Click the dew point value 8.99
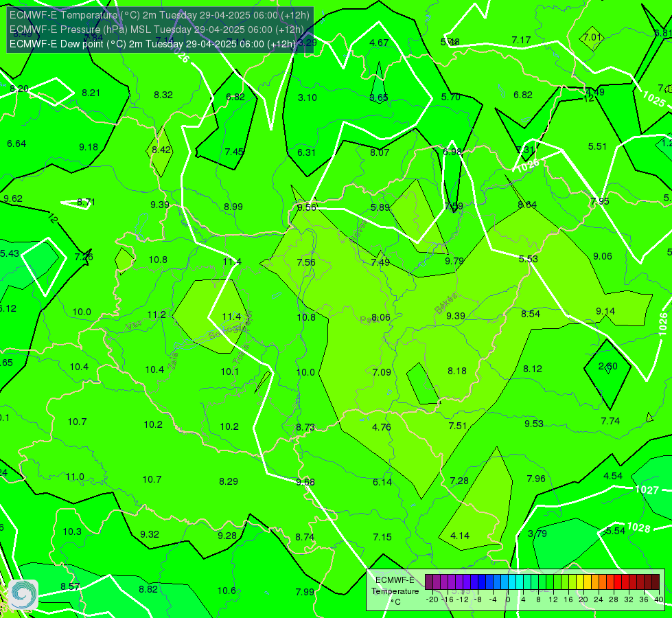The height and width of the screenshot is (618, 672). pos(233,207)
